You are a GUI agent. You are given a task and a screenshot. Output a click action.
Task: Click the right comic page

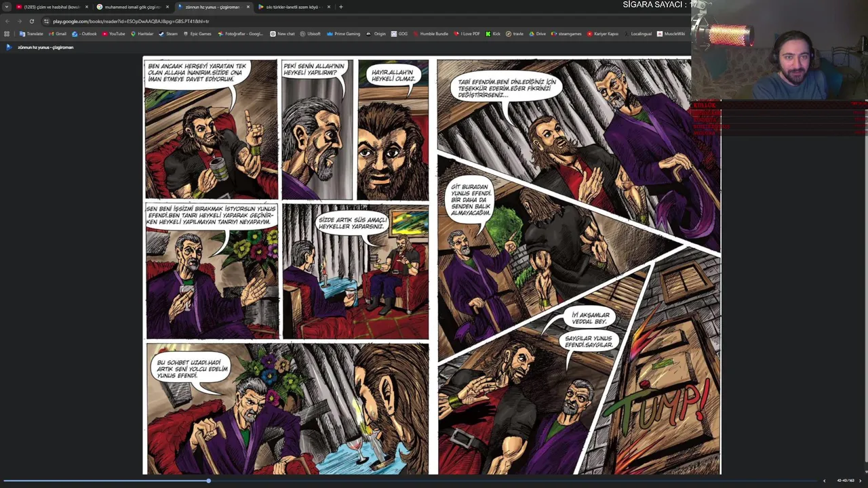578,266
